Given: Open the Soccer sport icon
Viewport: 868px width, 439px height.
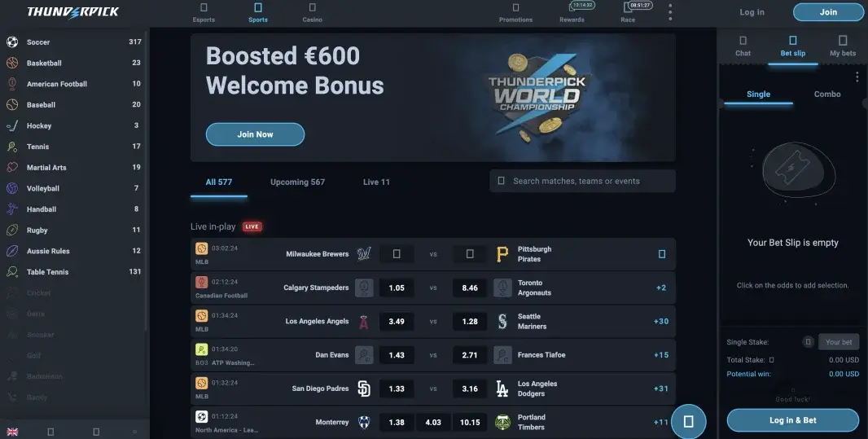Looking at the screenshot, I should (12, 42).
